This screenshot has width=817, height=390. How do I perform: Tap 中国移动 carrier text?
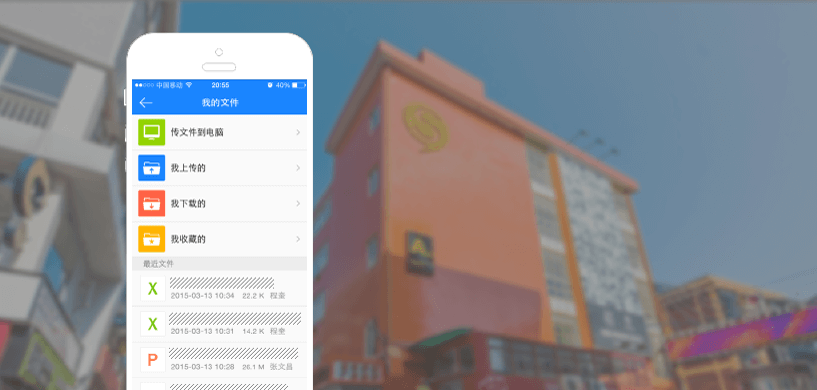tap(169, 85)
